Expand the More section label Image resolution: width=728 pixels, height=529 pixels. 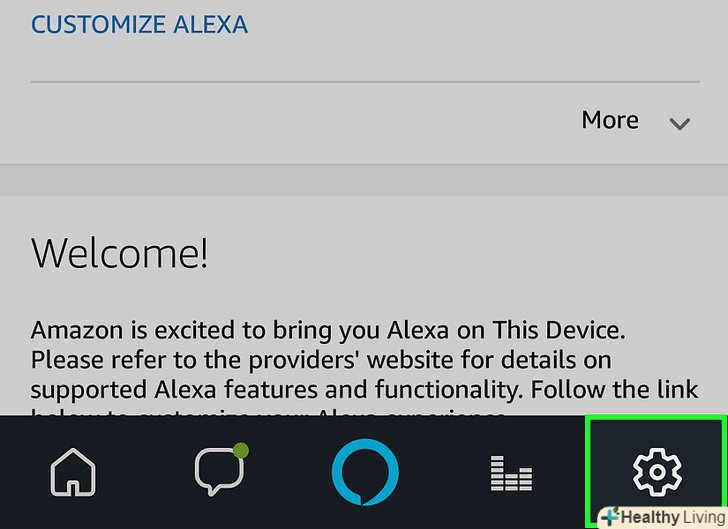[x=610, y=120]
